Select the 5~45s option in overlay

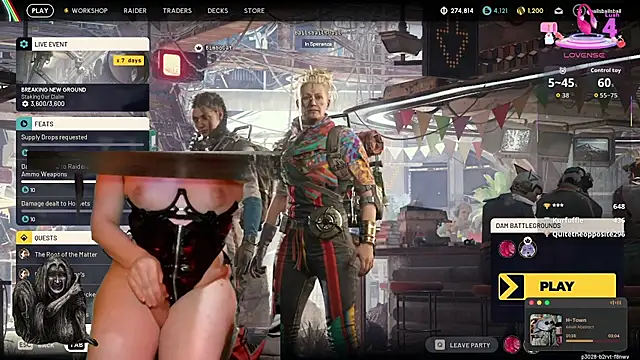[562, 83]
